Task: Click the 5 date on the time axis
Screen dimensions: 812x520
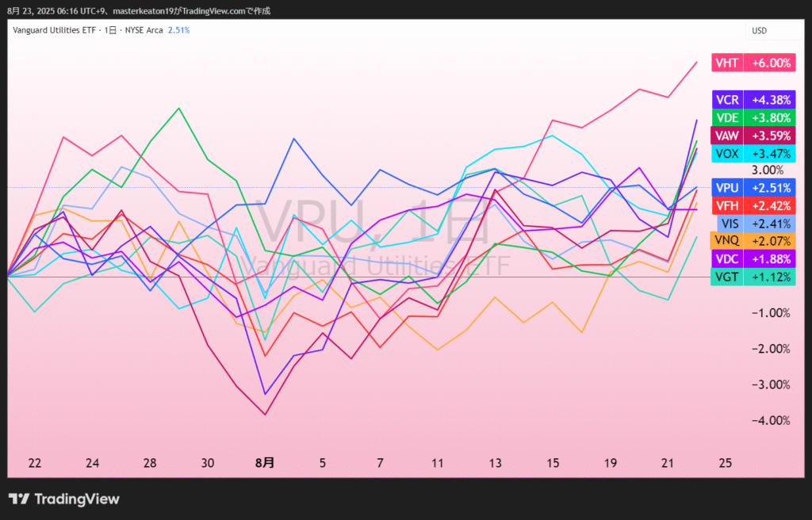Action: click(323, 462)
